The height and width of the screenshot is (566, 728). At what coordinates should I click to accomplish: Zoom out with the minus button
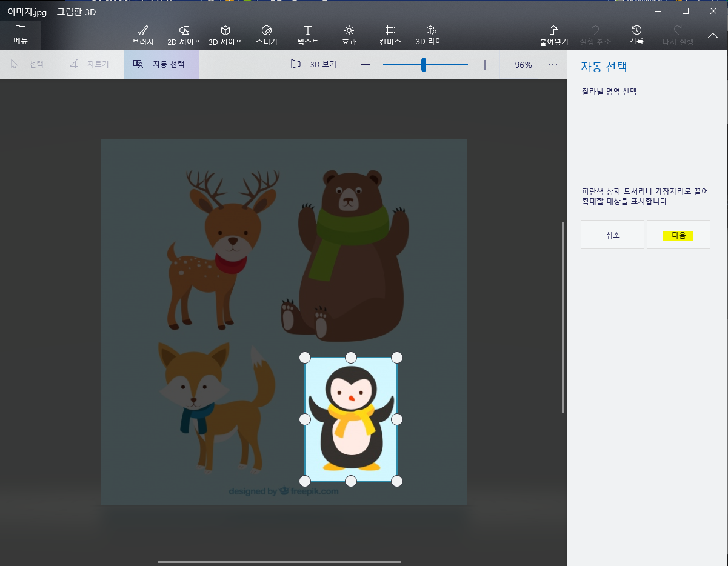366,65
